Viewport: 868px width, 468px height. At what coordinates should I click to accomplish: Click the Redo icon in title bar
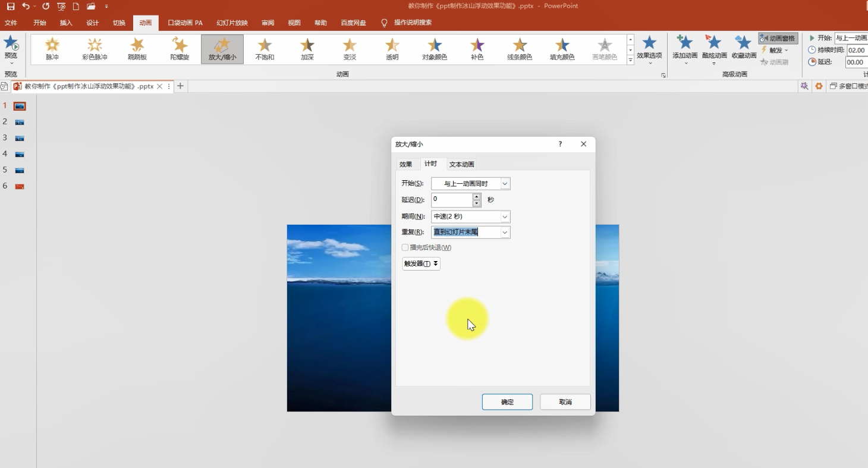tap(46, 6)
